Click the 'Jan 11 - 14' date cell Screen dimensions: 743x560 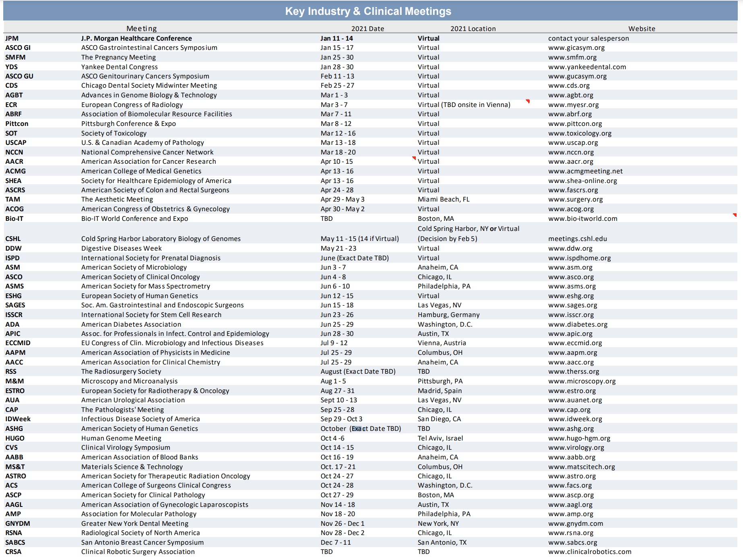pos(336,39)
